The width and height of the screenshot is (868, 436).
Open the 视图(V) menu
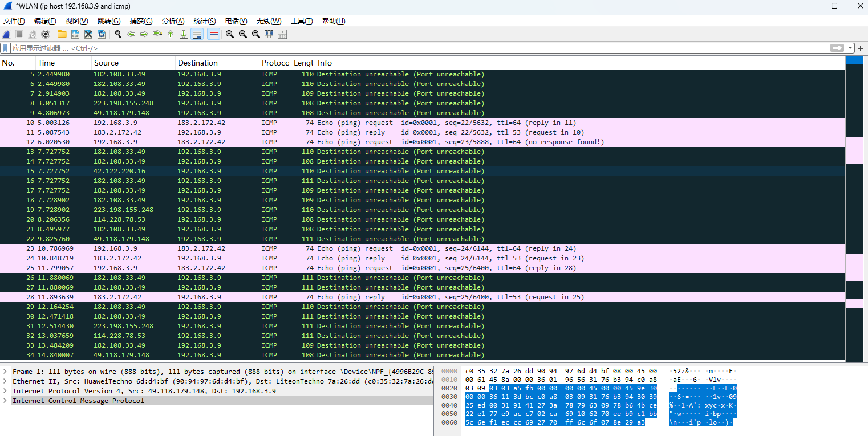[76, 21]
